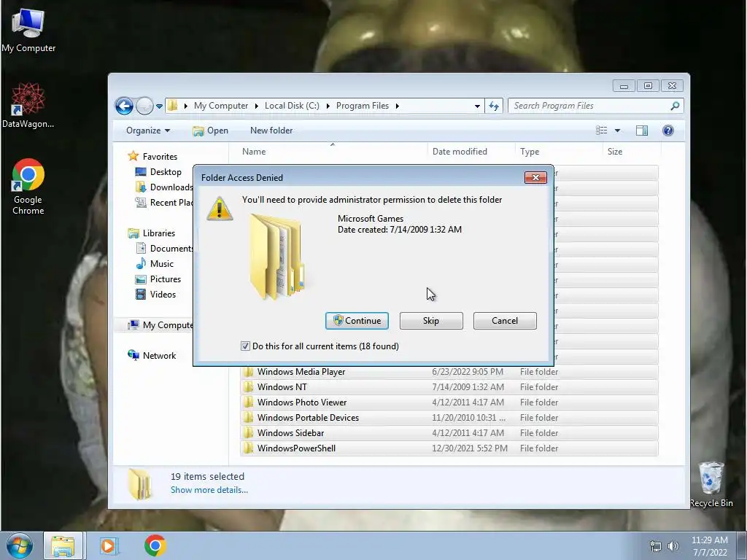Click the Forward navigation arrow in Explorer
The height and width of the screenshot is (560, 747).
[x=144, y=106]
